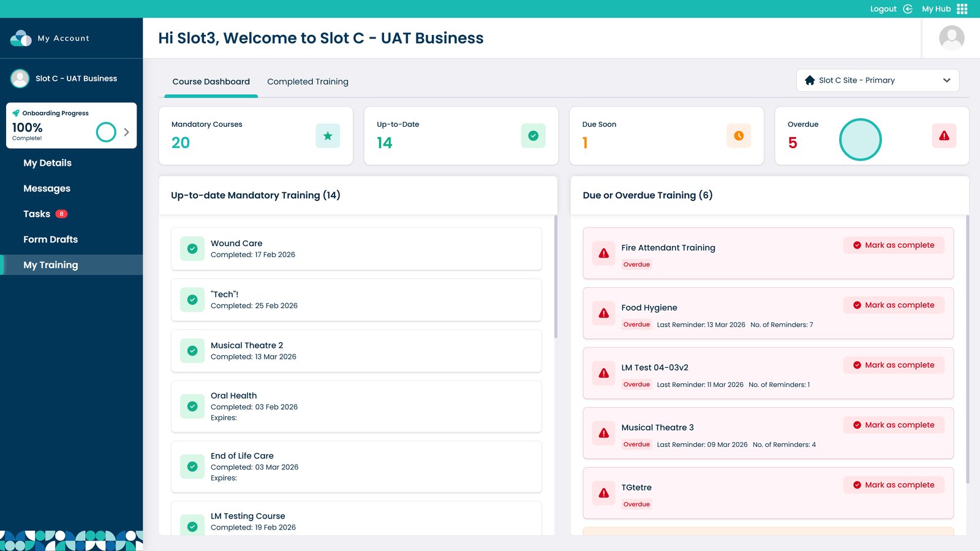Expand the Slot C - UAT Business account

point(76,78)
